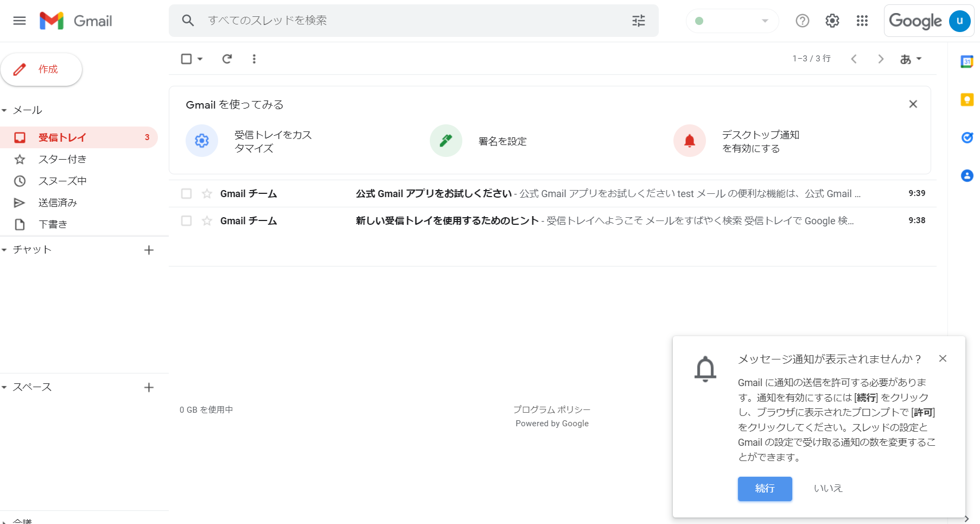The image size is (980, 524).
Task: Star the 新しい受信トレイ hint email
Action: [207, 220]
